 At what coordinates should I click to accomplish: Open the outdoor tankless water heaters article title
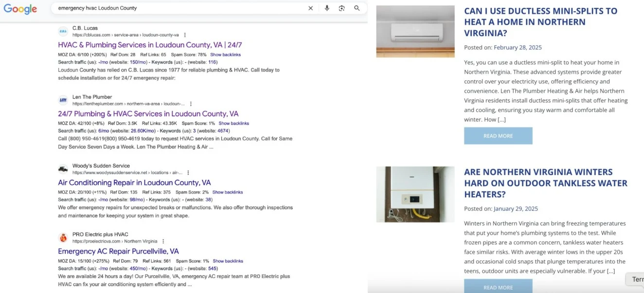(546, 183)
